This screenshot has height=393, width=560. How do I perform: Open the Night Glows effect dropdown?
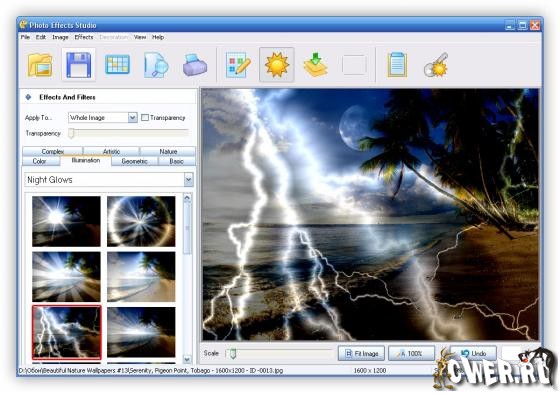pyautogui.click(x=188, y=180)
